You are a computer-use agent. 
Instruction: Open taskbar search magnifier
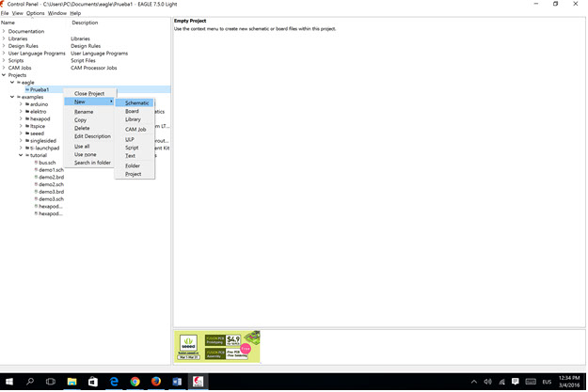coord(30,382)
